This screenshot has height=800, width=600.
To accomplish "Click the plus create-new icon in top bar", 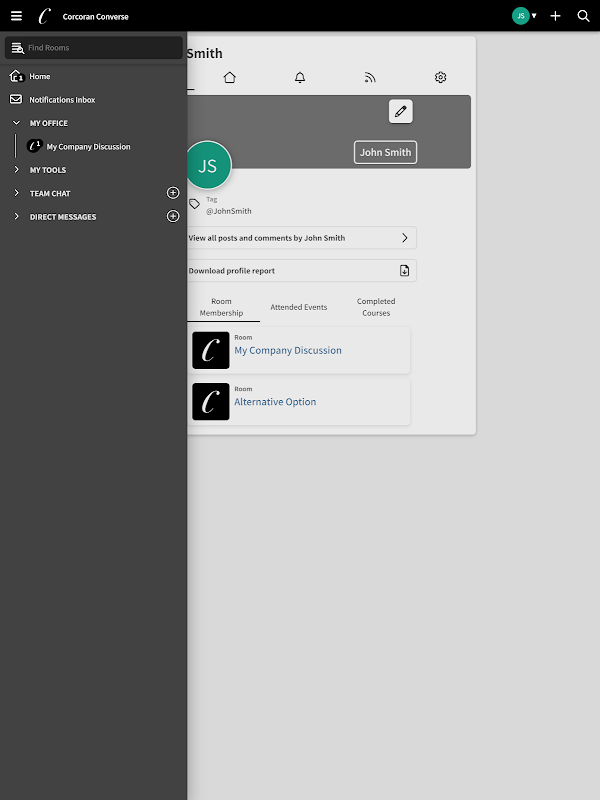I will click(x=555, y=16).
